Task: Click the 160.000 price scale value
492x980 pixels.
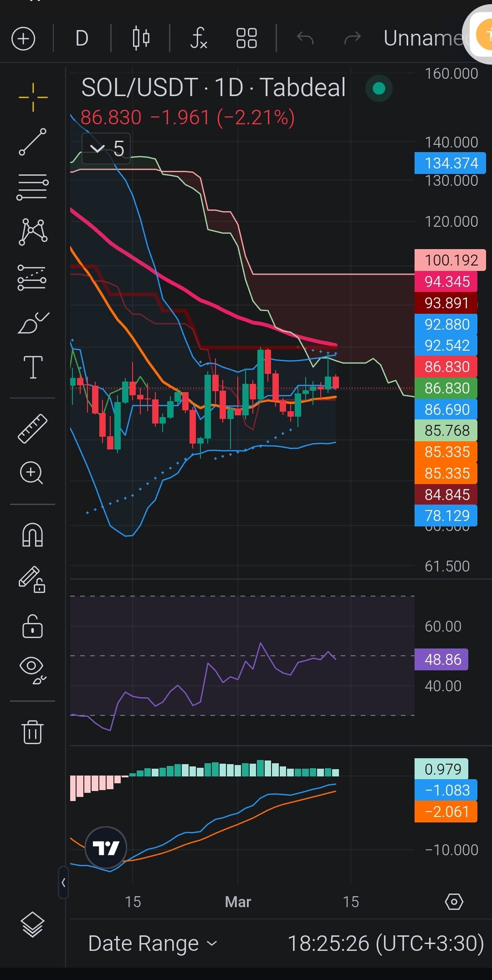Action: click(x=451, y=74)
